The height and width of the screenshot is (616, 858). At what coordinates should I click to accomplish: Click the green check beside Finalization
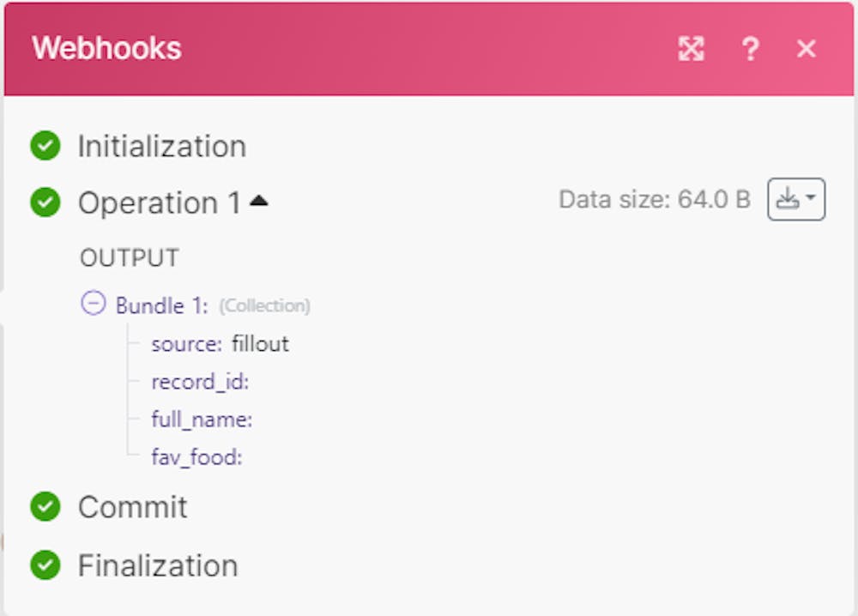[x=45, y=565]
